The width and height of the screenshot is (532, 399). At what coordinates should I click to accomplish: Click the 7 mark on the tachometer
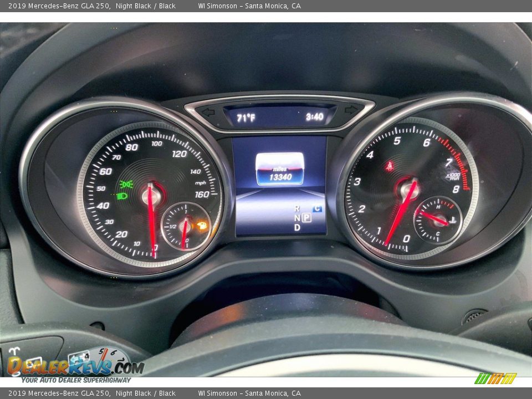point(449,162)
